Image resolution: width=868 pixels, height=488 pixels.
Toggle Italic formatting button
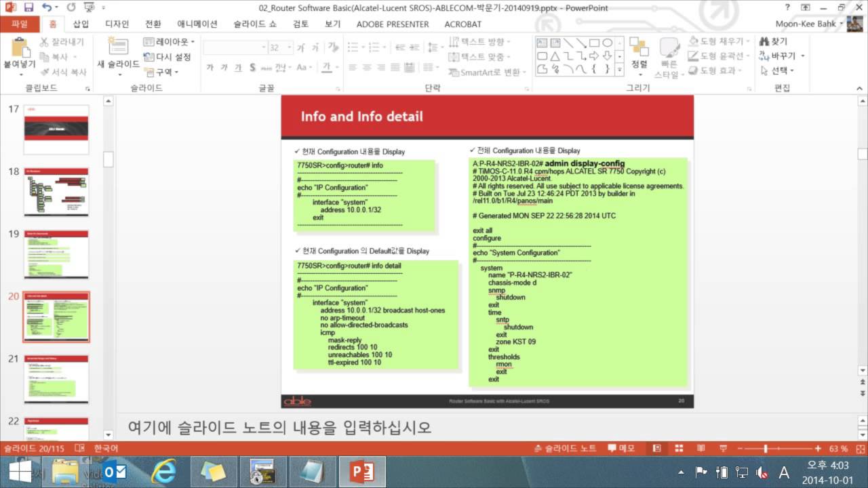224,68
